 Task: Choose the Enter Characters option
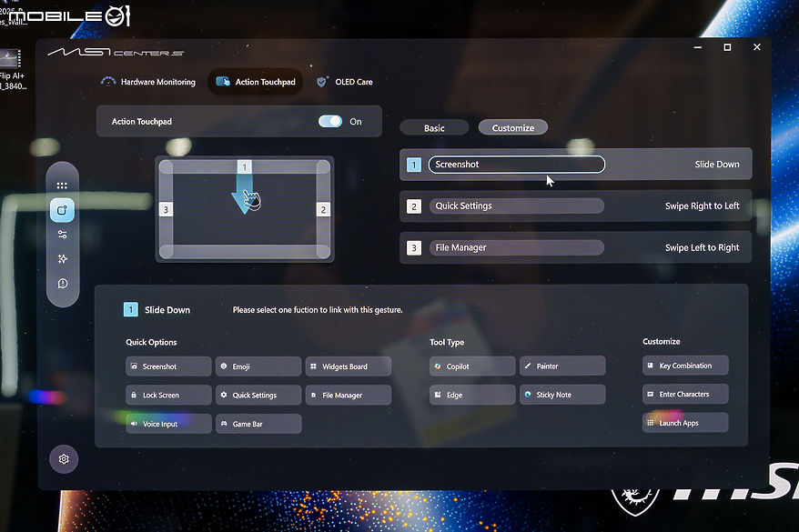pyautogui.click(x=685, y=394)
